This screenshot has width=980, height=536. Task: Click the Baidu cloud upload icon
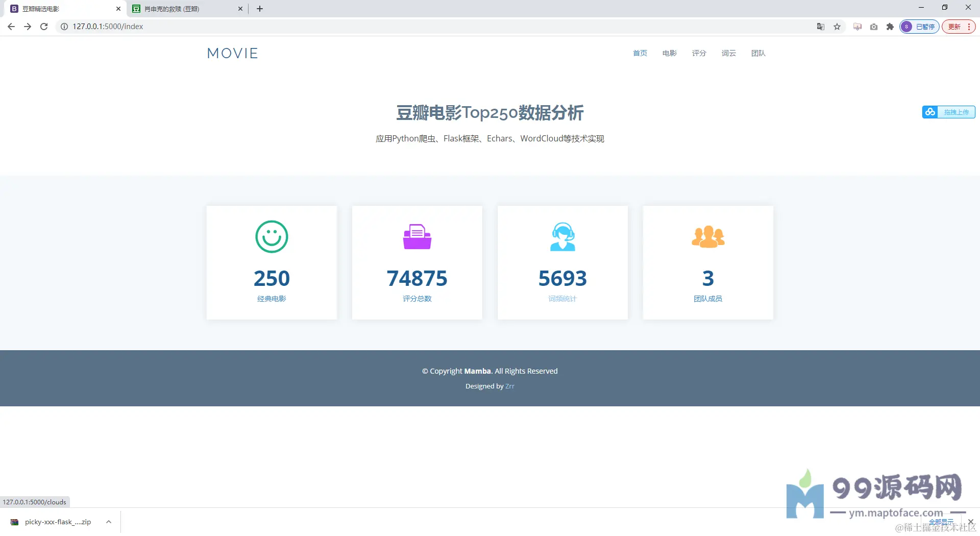(x=930, y=112)
